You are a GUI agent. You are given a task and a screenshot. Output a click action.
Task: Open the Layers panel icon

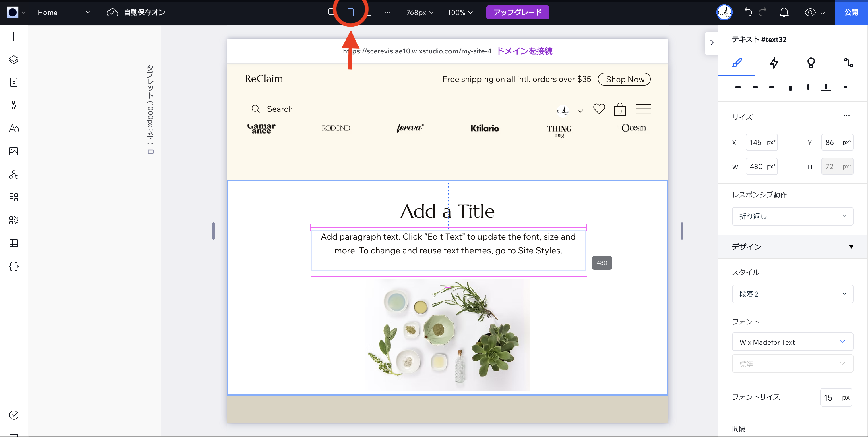[13, 59]
